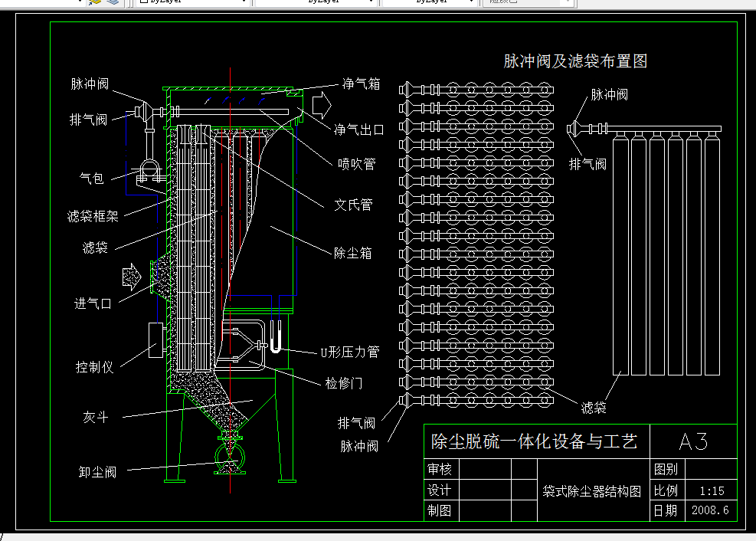Pick the U形压力管 label

(350, 352)
